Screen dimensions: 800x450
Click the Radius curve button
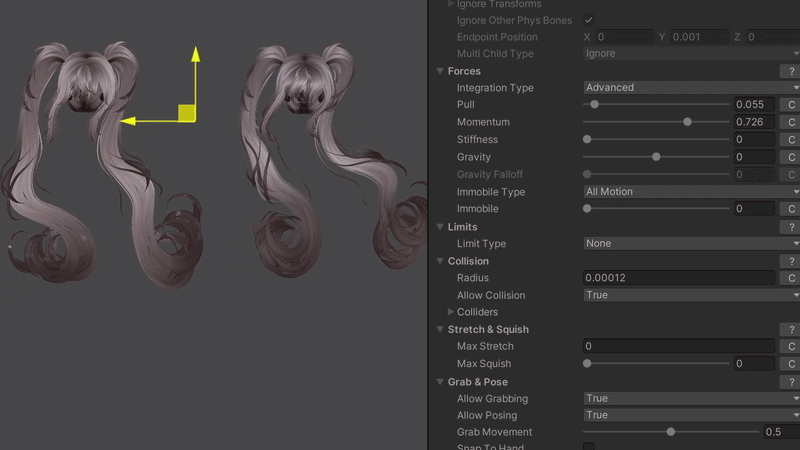791,278
